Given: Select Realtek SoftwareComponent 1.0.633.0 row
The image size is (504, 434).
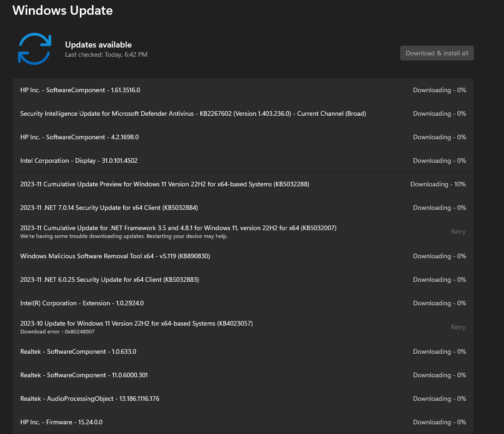Looking at the screenshot, I should coord(243,351).
